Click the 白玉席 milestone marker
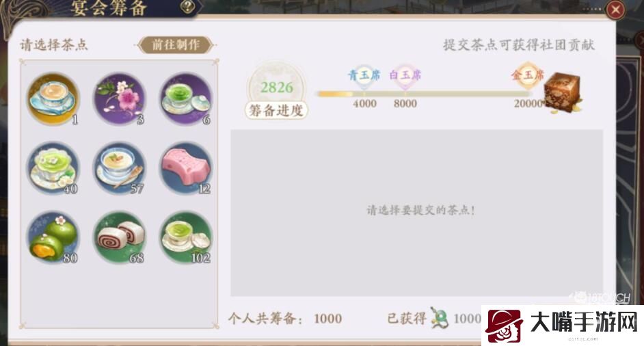 [x=405, y=76]
